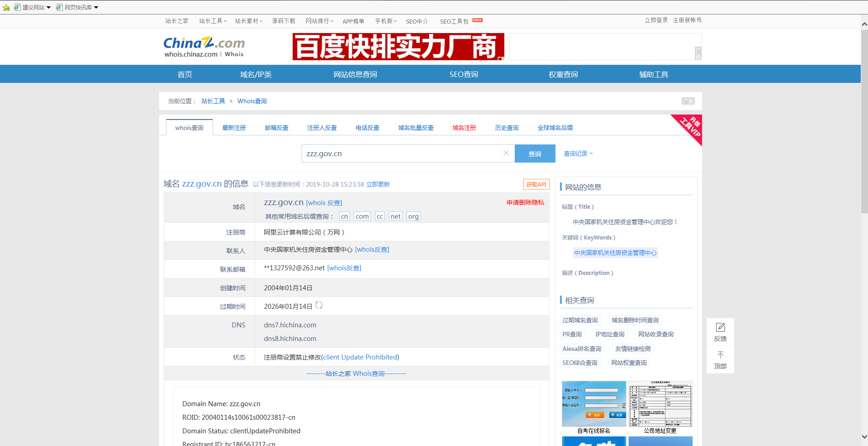868x446 pixels.
Task: Click the 升级工具VIP corner ribbon
Action: click(x=690, y=127)
